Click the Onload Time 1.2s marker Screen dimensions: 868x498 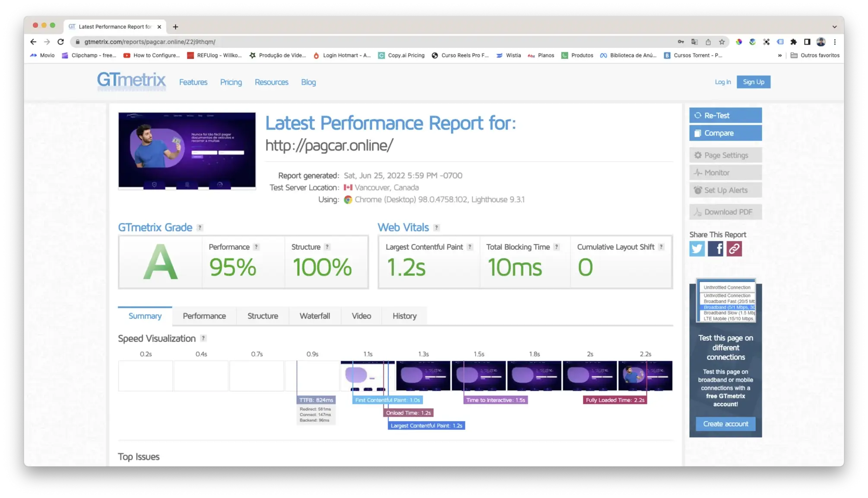point(408,413)
